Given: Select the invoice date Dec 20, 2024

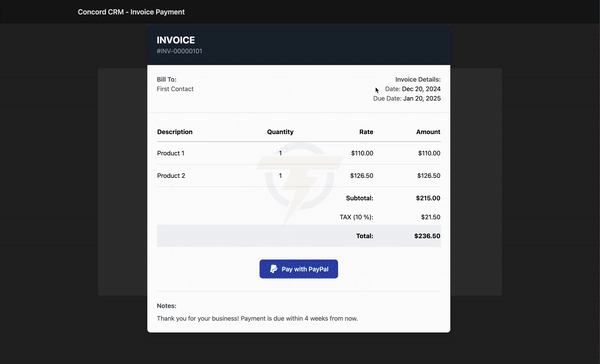Looking at the screenshot, I should (421, 89).
